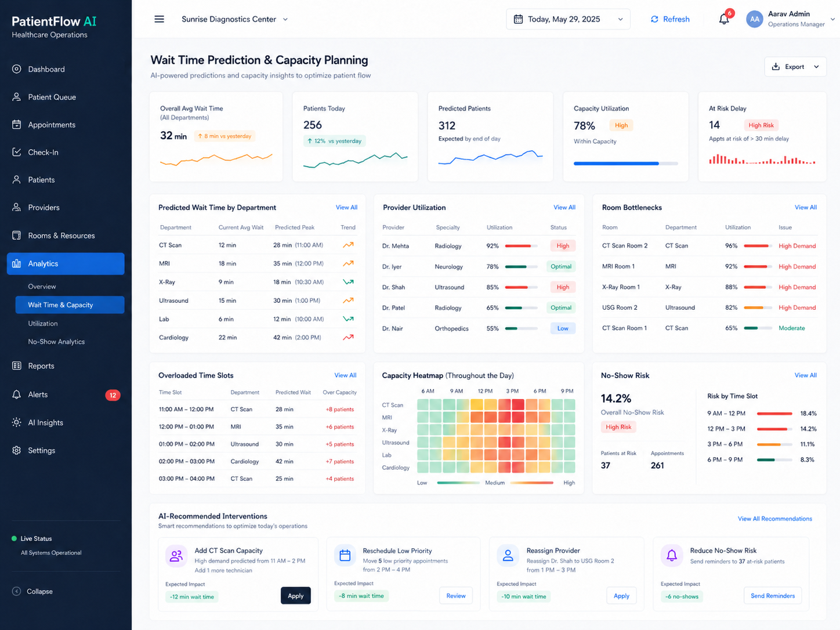
Task: Click the Add CT Scan Capacity people icon
Action: click(176, 556)
